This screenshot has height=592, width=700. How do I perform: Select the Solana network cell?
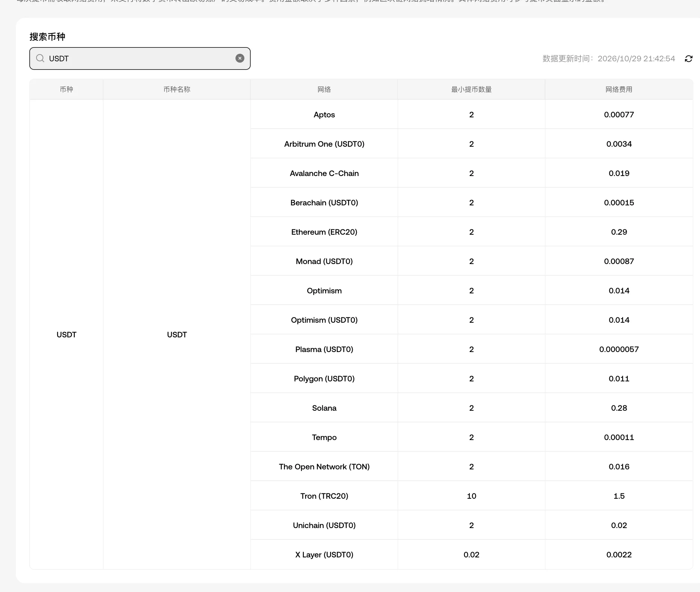(324, 408)
